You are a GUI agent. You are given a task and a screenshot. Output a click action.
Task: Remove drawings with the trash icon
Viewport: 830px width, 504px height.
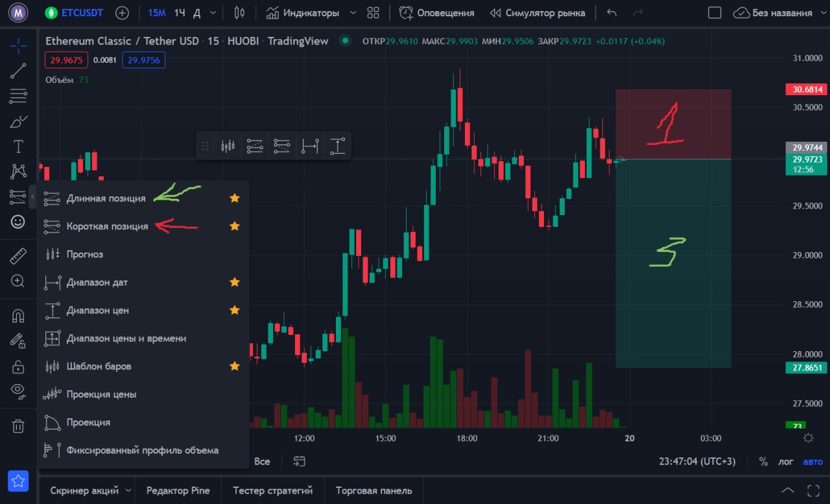(x=18, y=426)
